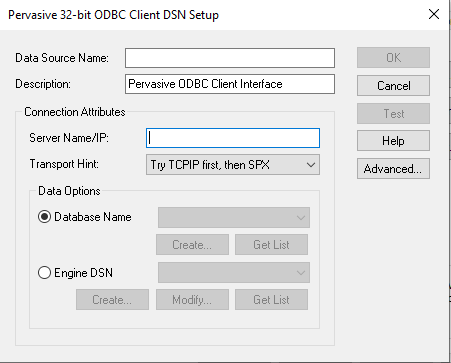Focus the Server Name/IP input box

tap(233, 138)
